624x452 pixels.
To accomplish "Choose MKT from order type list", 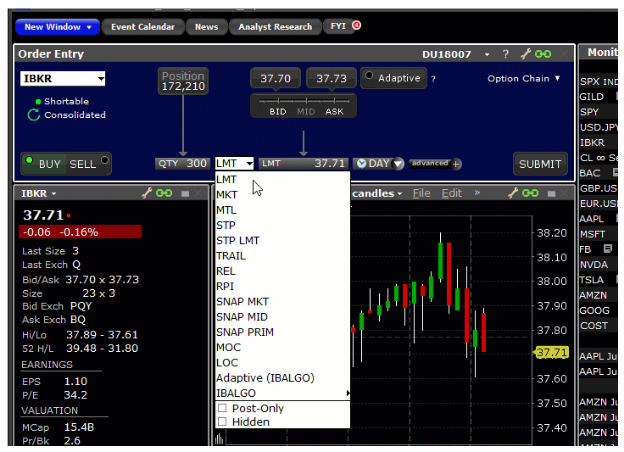I will (x=283, y=195).
